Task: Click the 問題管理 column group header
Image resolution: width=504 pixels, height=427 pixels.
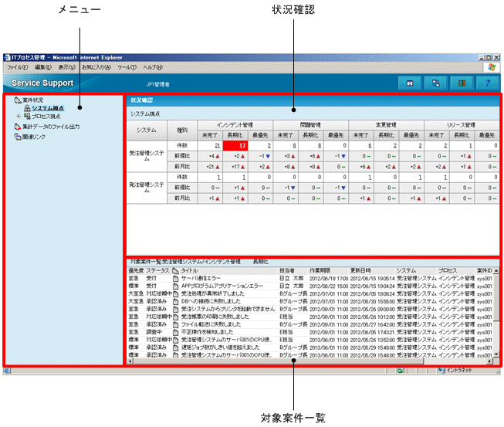Action: [310, 125]
